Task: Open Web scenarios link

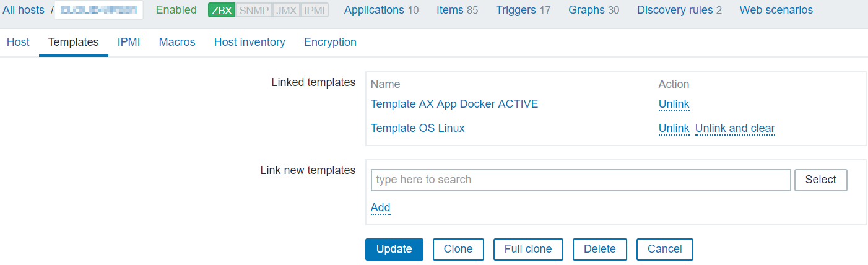Action: (776, 10)
